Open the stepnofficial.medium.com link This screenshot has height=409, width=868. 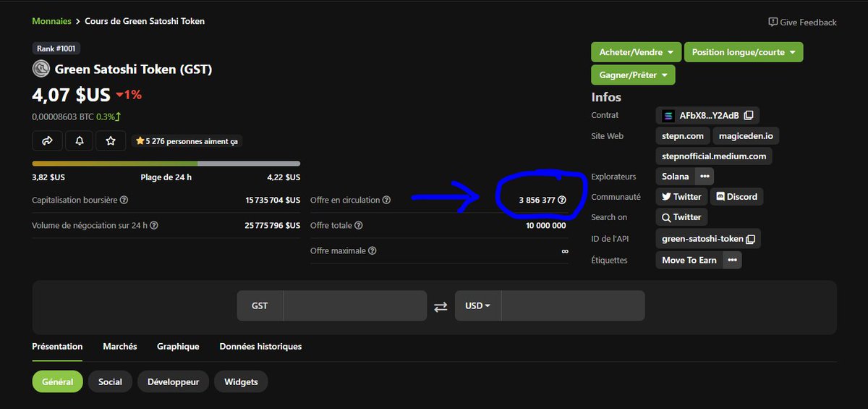[x=714, y=156]
